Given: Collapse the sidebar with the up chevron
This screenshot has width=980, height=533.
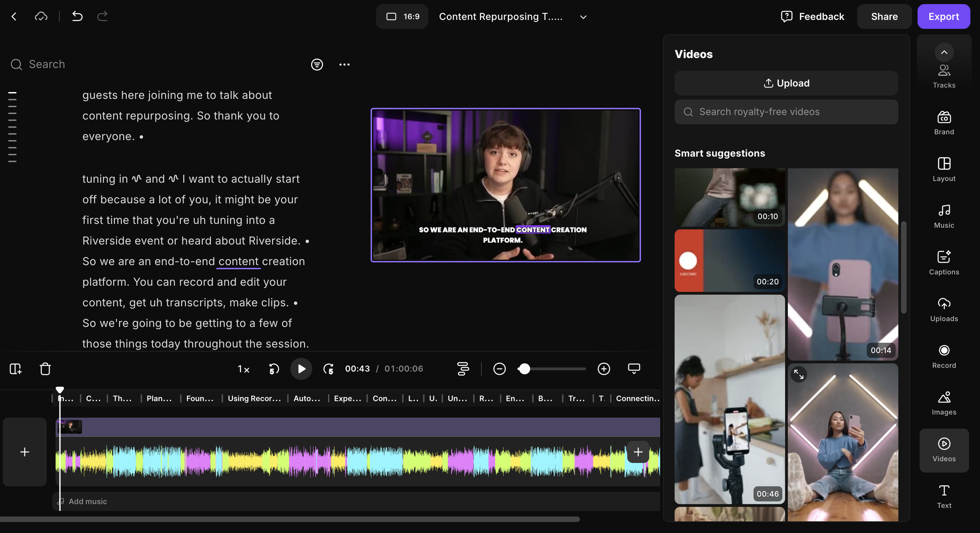Looking at the screenshot, I should click(x=944, y=53).
